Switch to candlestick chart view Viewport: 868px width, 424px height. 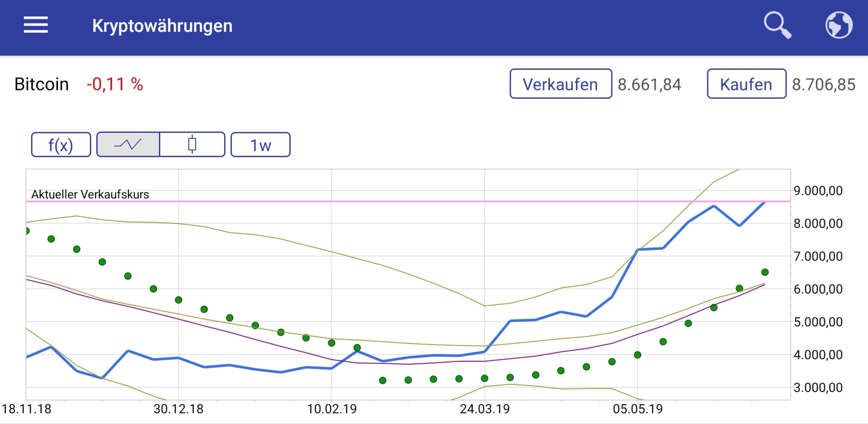[192, 145]
